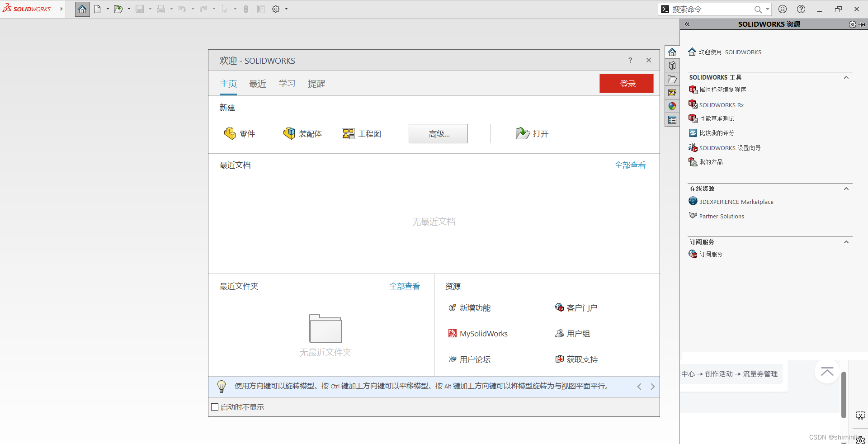Click the user login icon in title bar
The image size is (868, 444).
point(783,9)
